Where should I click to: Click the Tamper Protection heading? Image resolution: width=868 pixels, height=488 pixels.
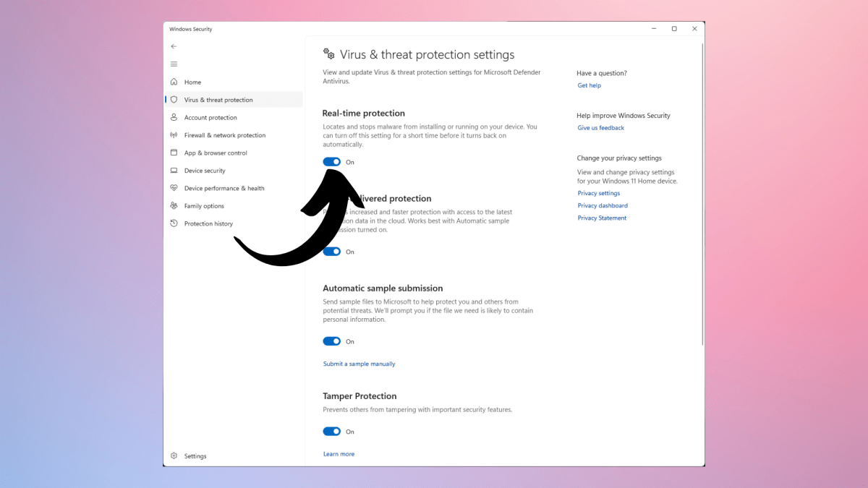click(x=359, y=396)
